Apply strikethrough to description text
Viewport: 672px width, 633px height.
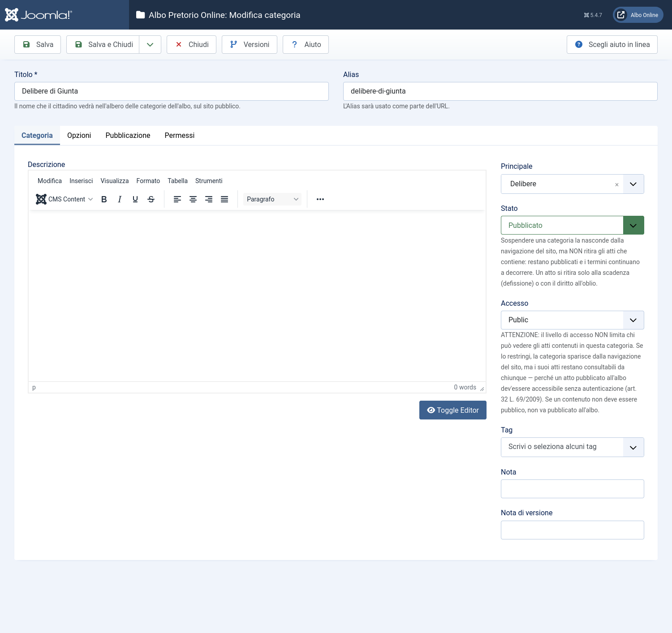point(151,199)
